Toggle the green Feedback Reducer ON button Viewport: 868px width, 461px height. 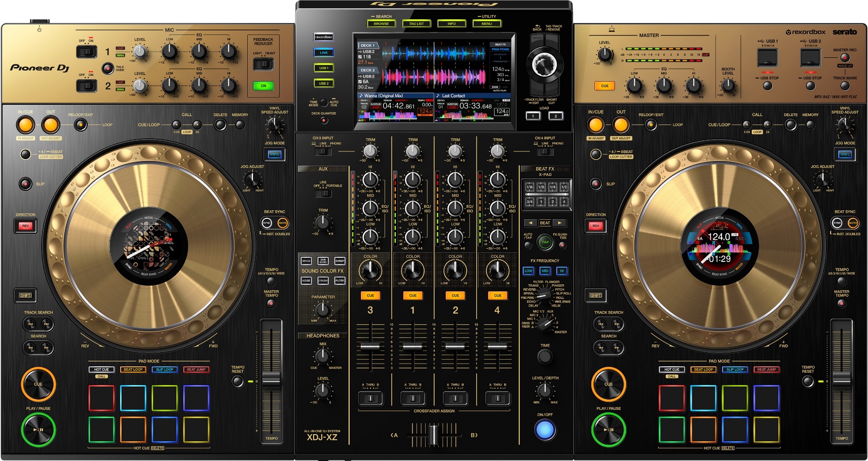[263, 86]
